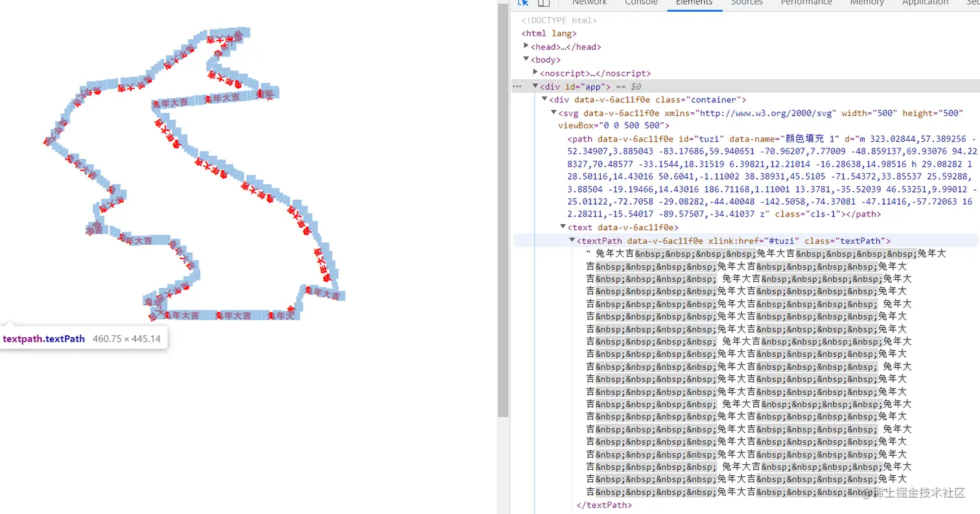Toggle the device toolbar icon

point(544,3)
